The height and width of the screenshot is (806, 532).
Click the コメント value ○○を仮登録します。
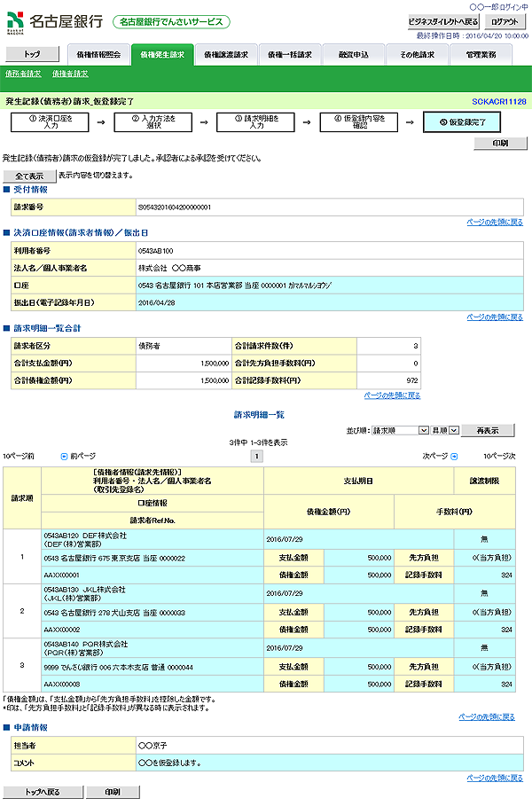pos(169,763)
